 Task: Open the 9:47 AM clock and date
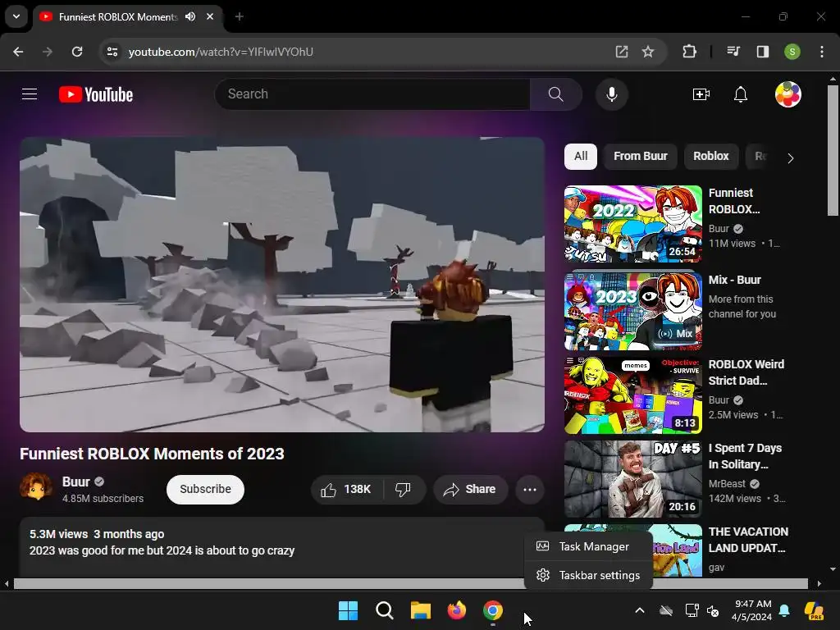click(752, 610)
